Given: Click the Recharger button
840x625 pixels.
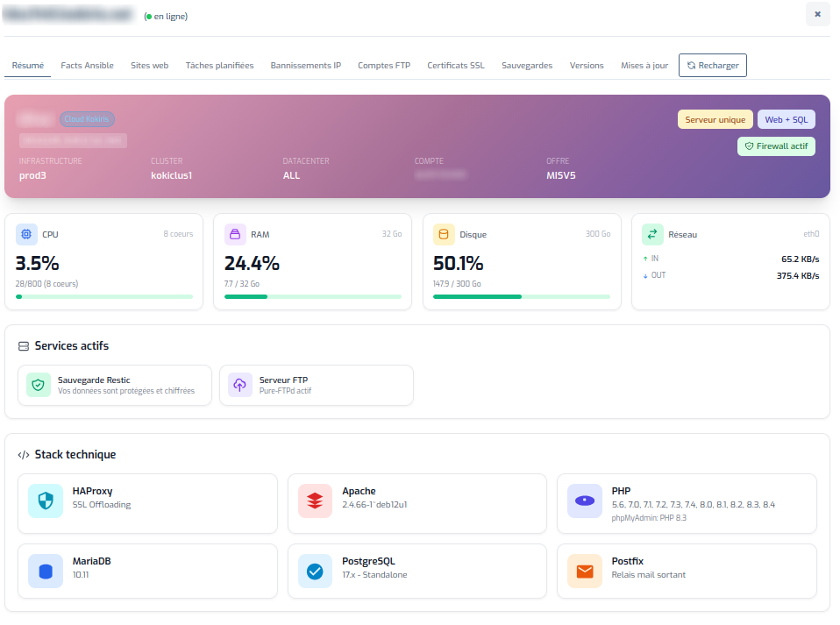Looking at the screenshot, I should (712, 65).
